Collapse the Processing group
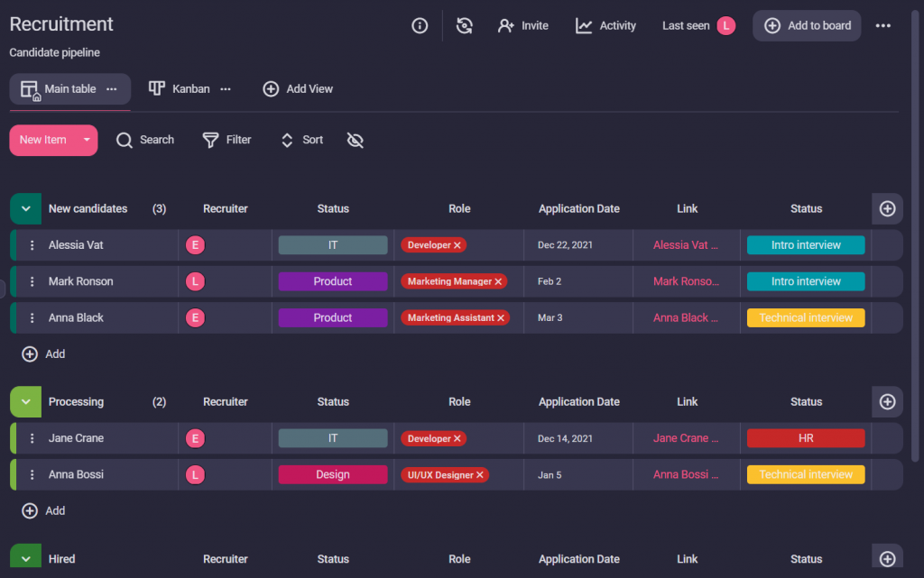 25,402
